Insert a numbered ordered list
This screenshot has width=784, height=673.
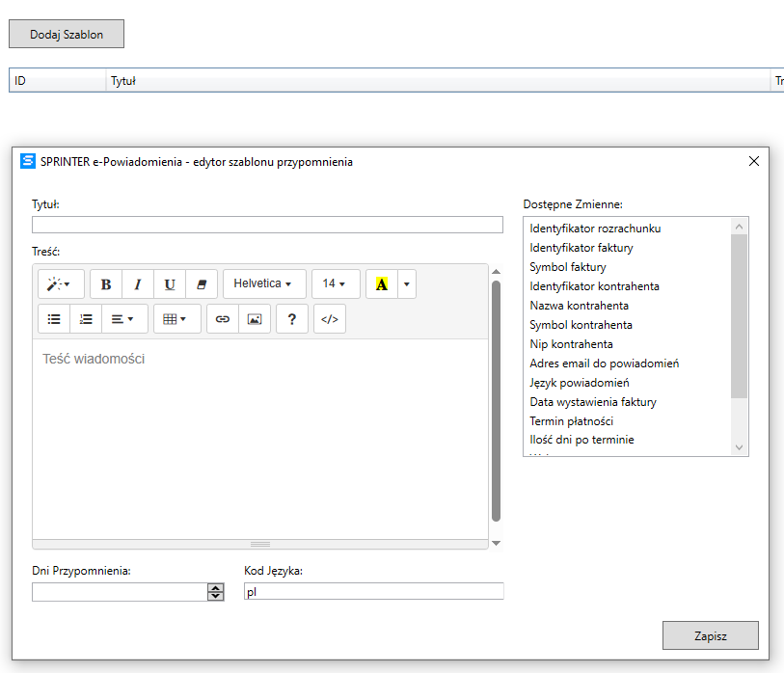click(86, 319)
